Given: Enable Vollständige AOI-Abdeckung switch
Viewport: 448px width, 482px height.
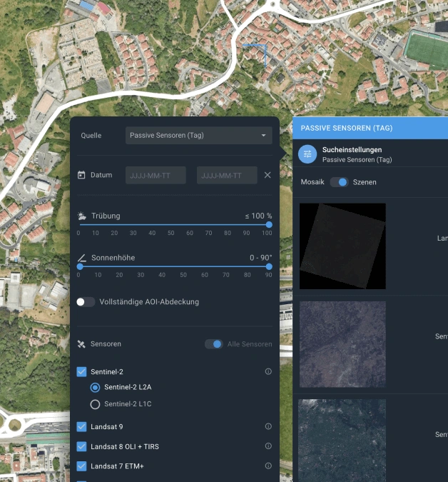Looking at the screenshot, I should [86, 302].
